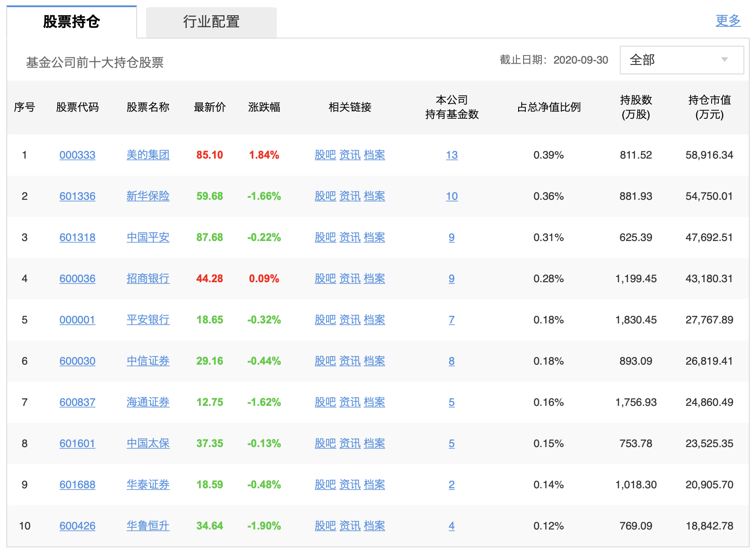The height and width of the screenshot is (551, 756).
Task: Open the 更多 link
Action: (x=728, y=20)
